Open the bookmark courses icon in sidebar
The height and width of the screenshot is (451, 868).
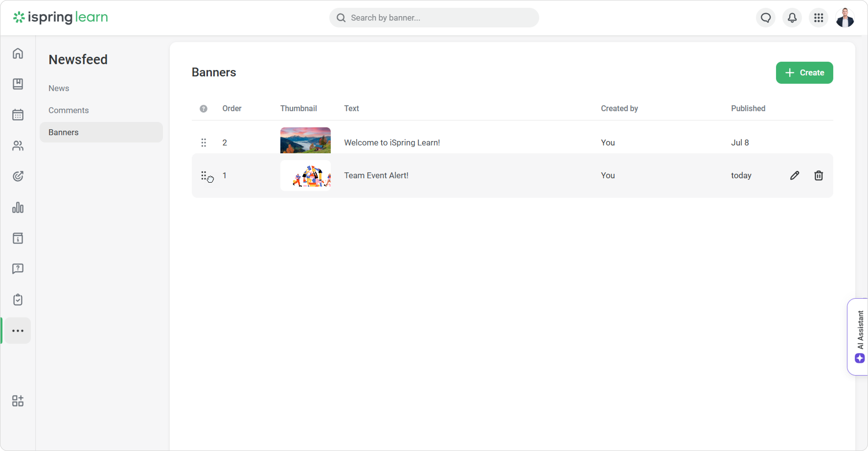coord(18,84)
